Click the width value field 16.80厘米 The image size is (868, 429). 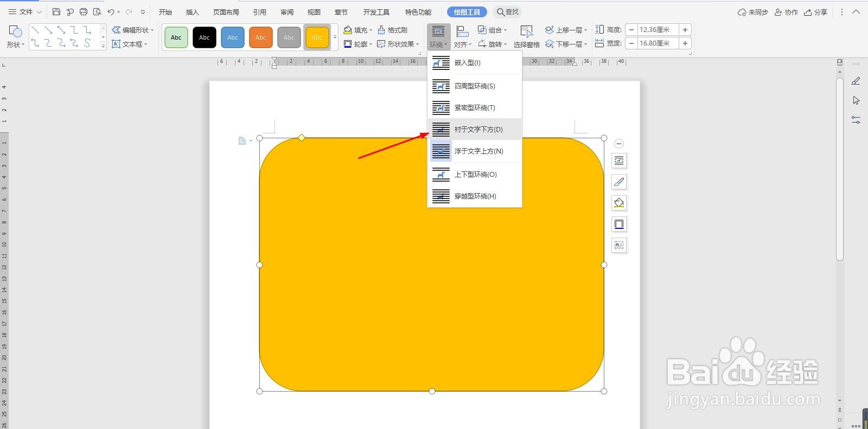point(658,43)
